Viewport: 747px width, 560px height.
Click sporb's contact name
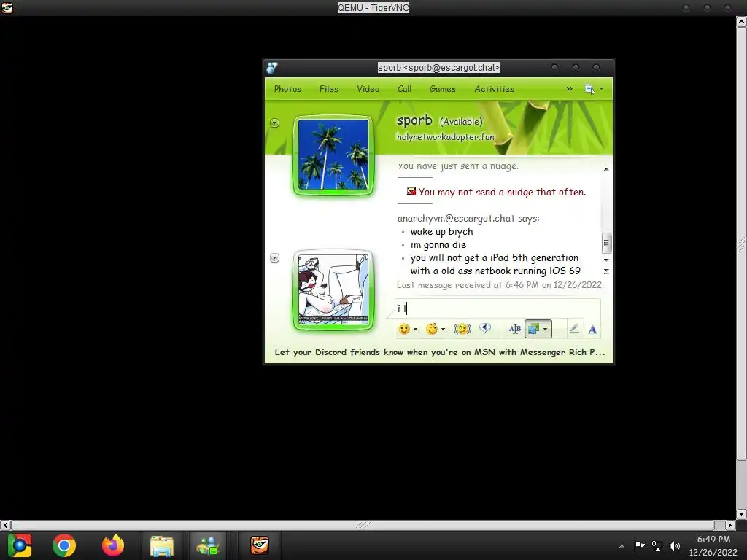click(x=414, y=120)
